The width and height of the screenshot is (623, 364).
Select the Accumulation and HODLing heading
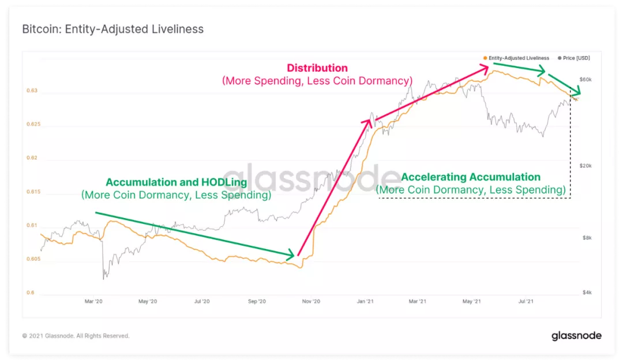176,182
